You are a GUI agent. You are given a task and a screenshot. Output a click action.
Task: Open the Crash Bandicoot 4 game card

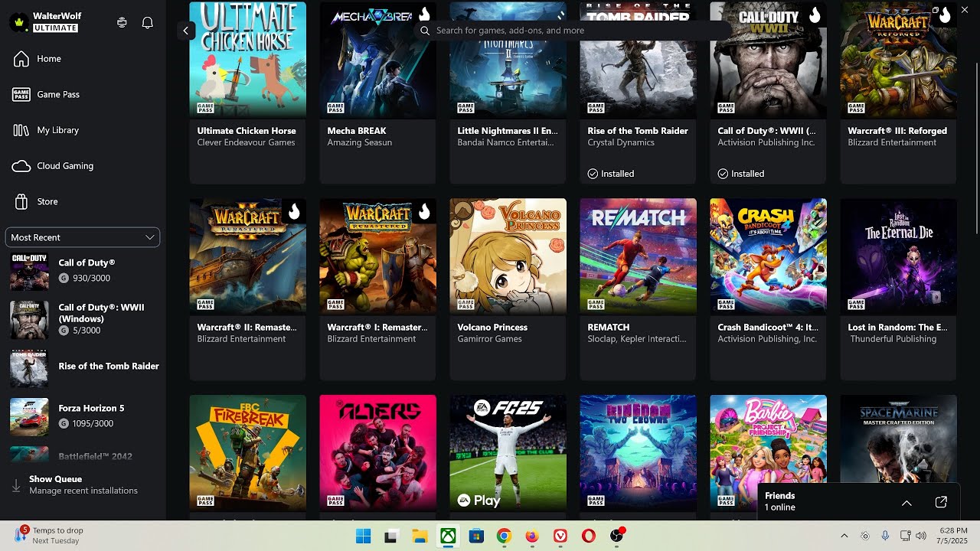click(768, 289)
